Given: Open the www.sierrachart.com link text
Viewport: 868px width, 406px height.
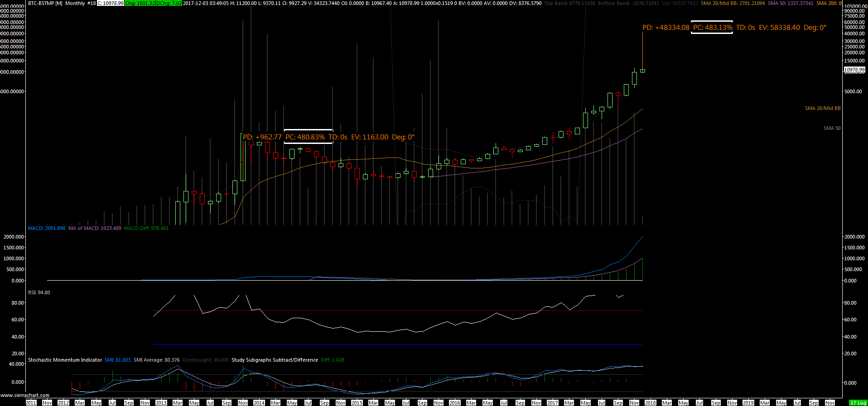Looking at the screenshot, I should tap(25, 395).
